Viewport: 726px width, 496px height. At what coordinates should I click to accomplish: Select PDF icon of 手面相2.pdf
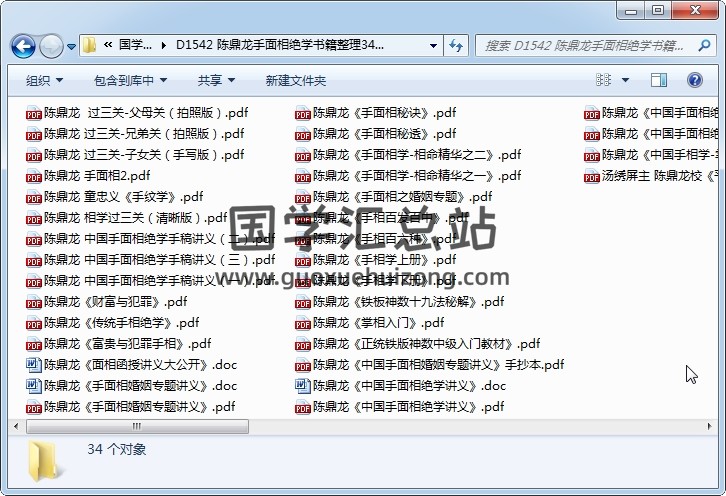pos(34,176)
